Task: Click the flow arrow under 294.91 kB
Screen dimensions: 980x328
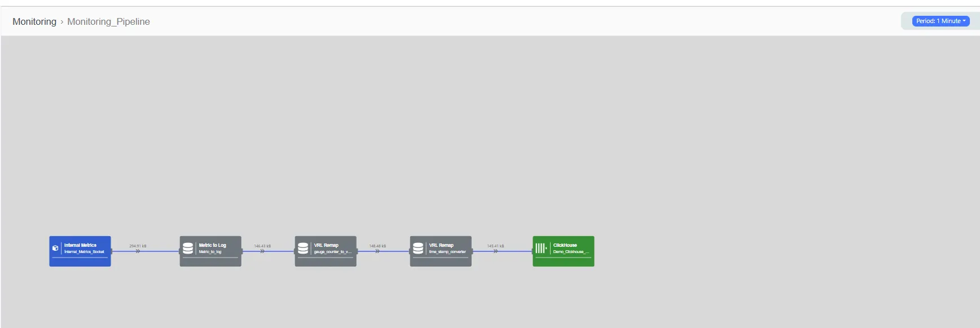Action: click(x=138, y=251)
